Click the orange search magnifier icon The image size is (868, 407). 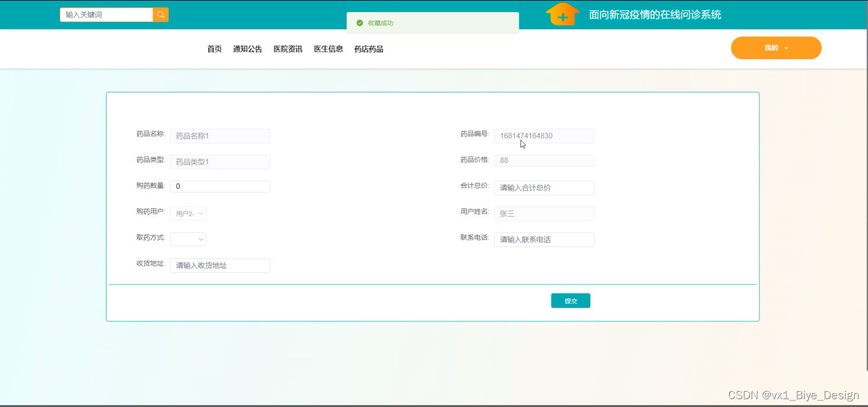(160, 14)
